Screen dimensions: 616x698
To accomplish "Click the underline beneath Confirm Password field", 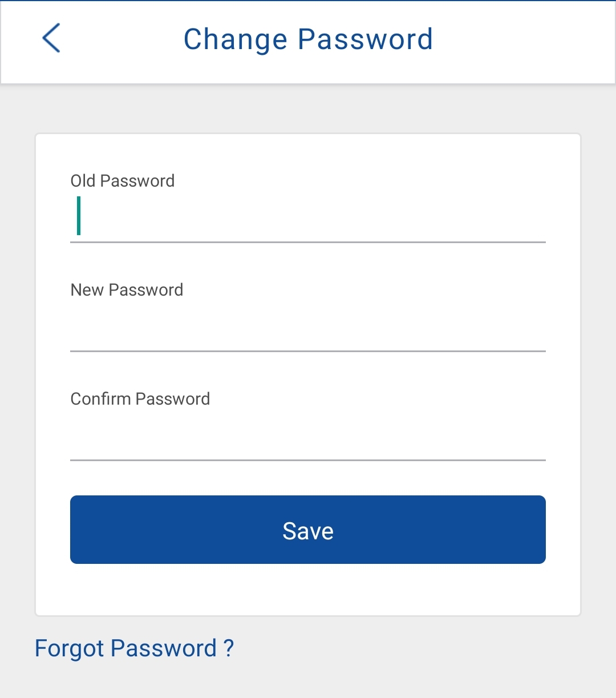I will [x=308, y=460].
